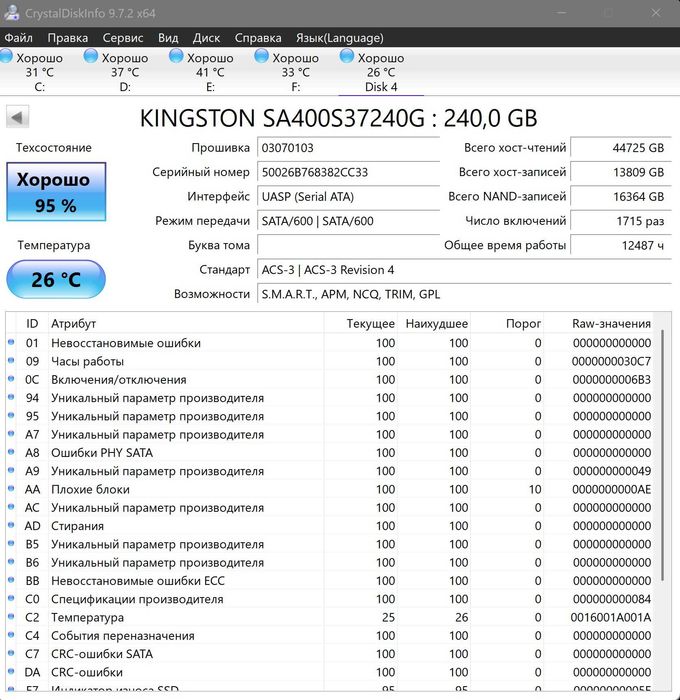Click status dot of row 09 Часы работы
The width and height of the screenshot is (680, 700).
point(11,360)
